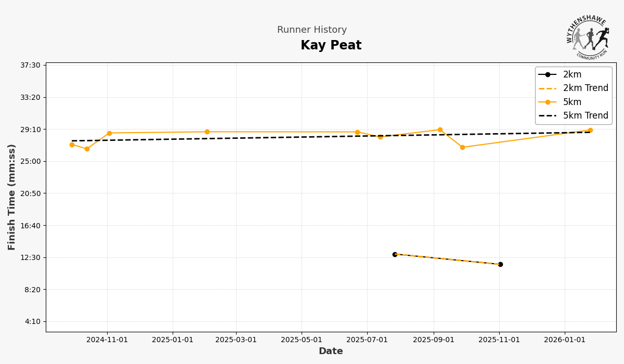This screenshot has width=624, height=364.
Task: Click the final 2km point near 2025-11-01
Action: 500,264
